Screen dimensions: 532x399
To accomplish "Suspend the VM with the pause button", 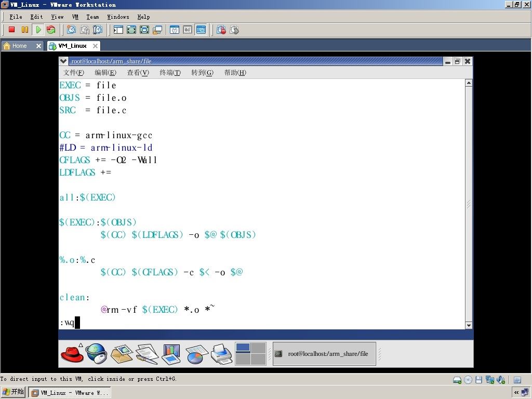I will tap(25, 30).
